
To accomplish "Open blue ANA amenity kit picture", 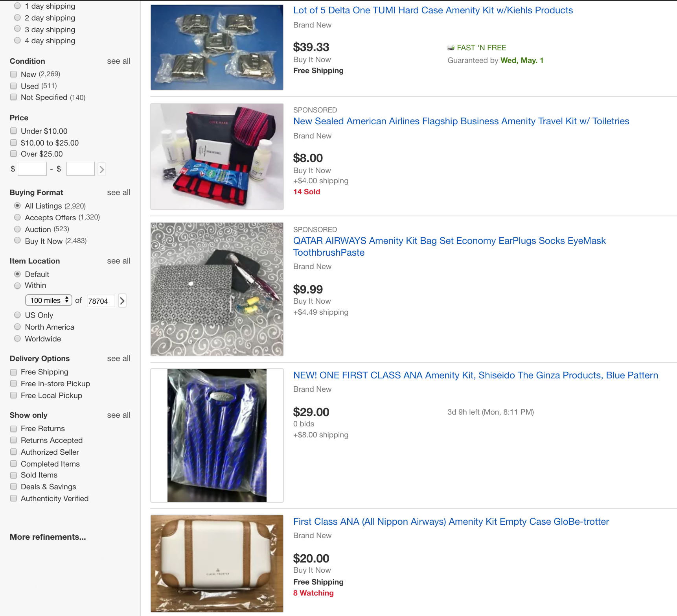I will tap(217, 435).
